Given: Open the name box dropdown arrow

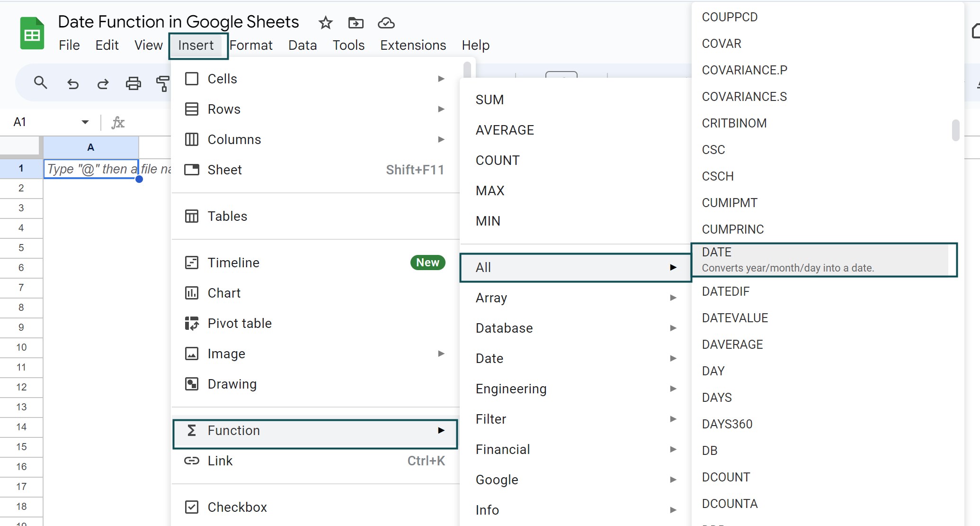Looking at the screenshot, I should coord(85,122).
